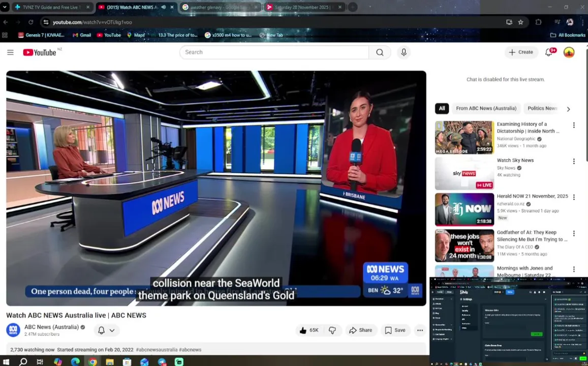Open Genesis 7 KJVAAE bookmark
Image resolution: width=588 pixels, height=366 pixels.
tap(42, 35)
